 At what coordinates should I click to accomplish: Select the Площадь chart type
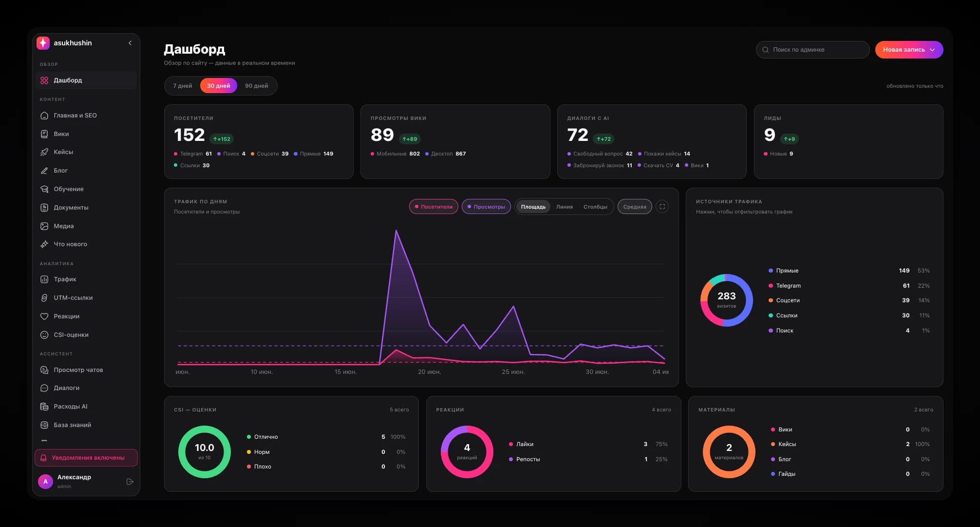[x=533, y=207]
